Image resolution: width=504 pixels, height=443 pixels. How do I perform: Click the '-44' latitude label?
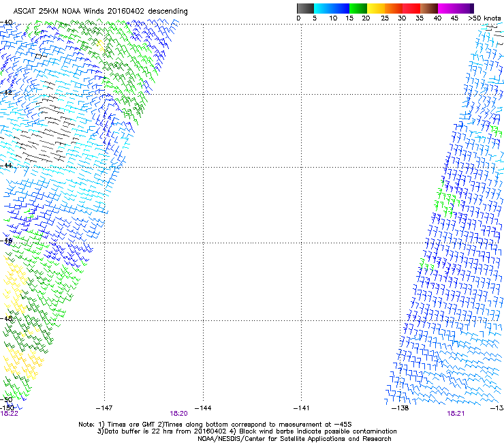(6, 166)
